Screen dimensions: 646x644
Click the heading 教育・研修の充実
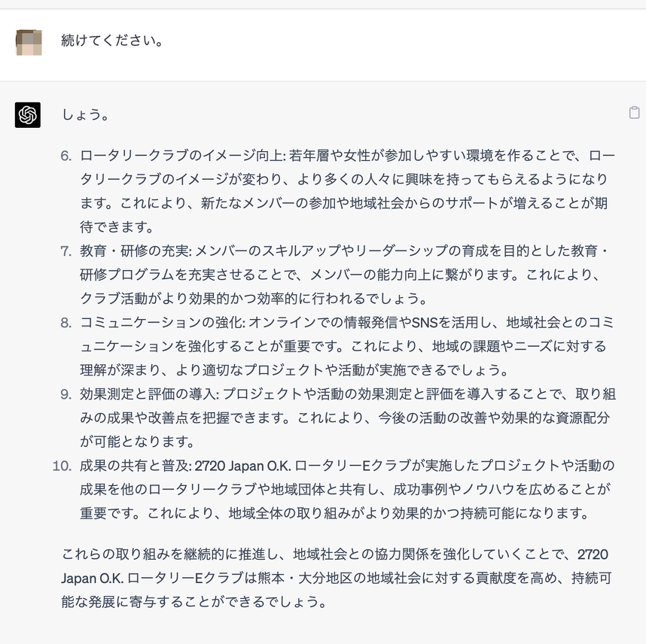[x=134, y=251]
